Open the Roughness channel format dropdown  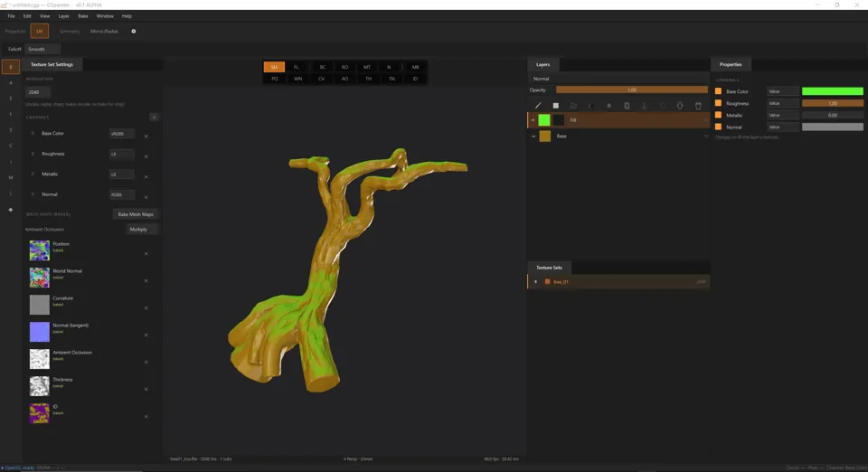pyautogui.click(x=121, y=155)
